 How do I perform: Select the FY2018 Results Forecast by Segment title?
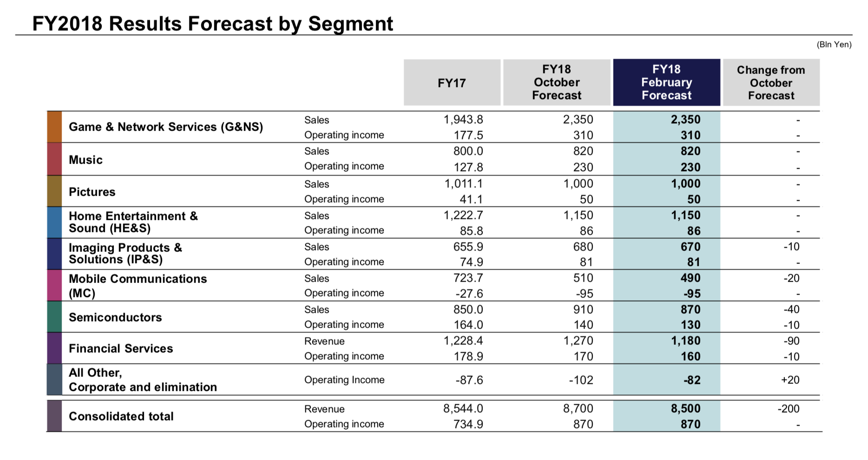[x=213, y=24]
